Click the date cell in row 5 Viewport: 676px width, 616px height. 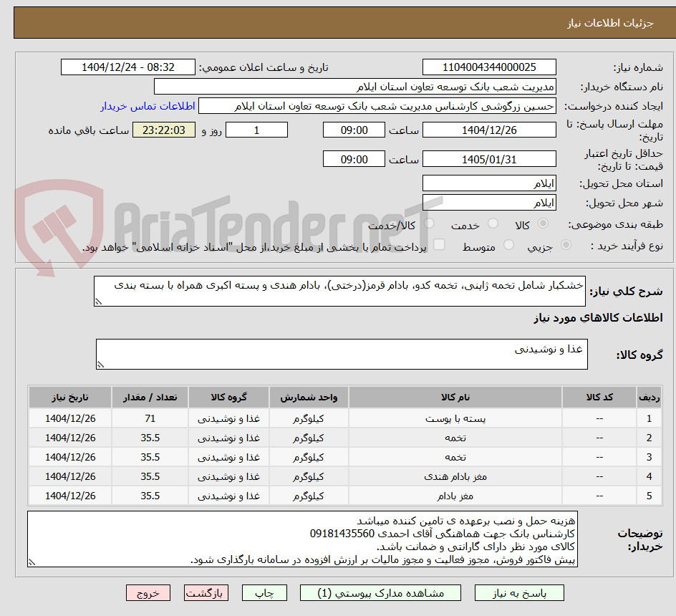click(x=70, y=496)
